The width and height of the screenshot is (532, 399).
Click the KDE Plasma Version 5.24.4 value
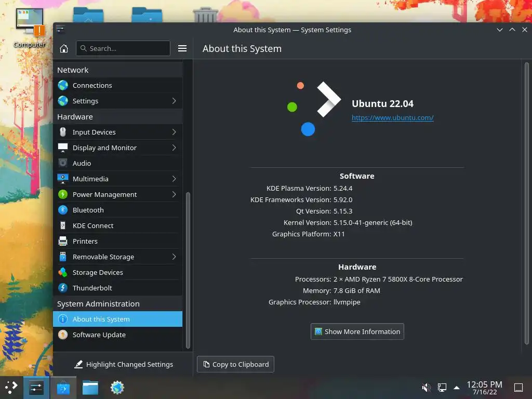click(343, 188)
